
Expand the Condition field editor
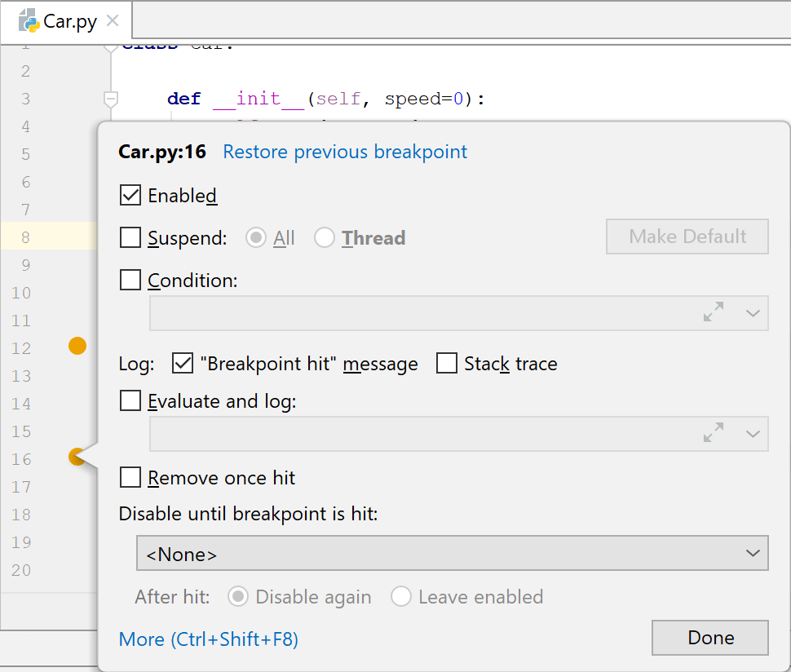pos(714,313)
